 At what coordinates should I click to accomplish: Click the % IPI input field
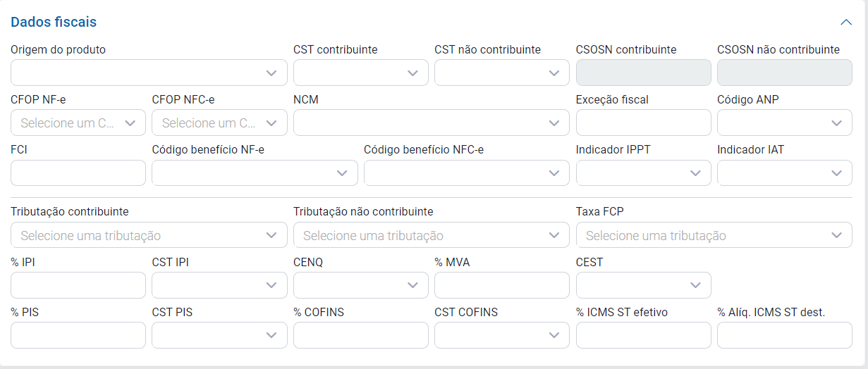(78, 285)
